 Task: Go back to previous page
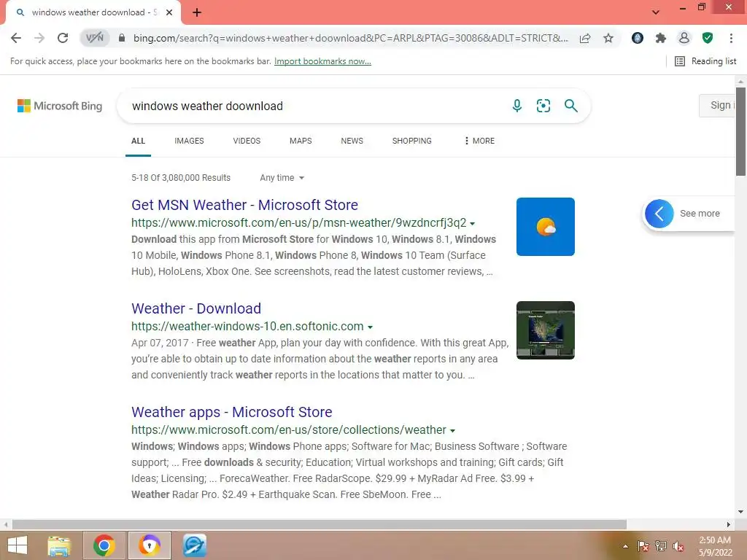point(16,38)
